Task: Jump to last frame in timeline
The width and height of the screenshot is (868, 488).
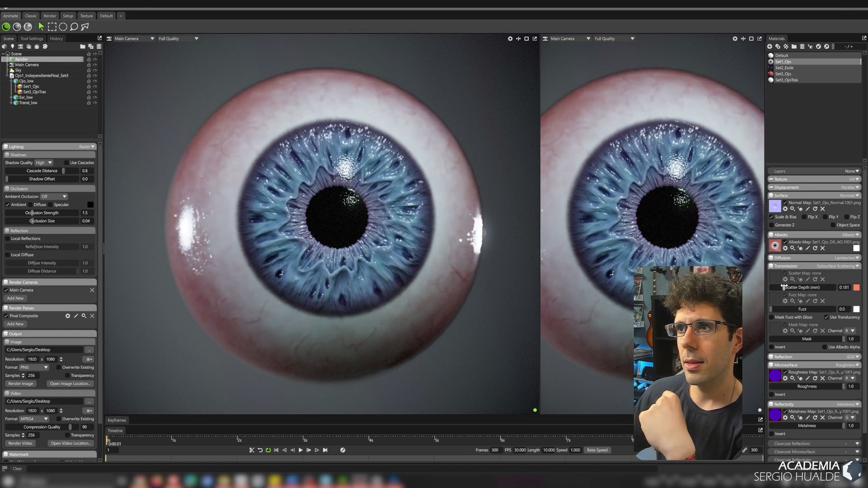Action: pos(325,450)
